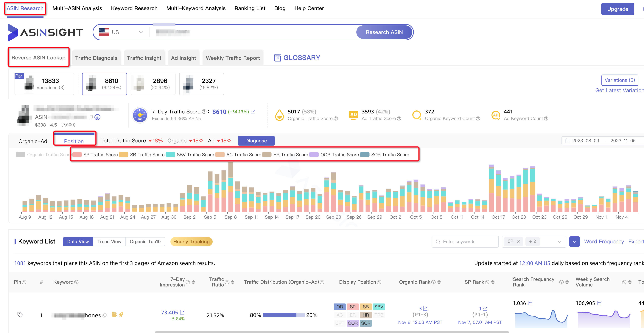Open help icon for Organic Keyword Count
The image size is (644, 333).
click(x=478, y=118)
